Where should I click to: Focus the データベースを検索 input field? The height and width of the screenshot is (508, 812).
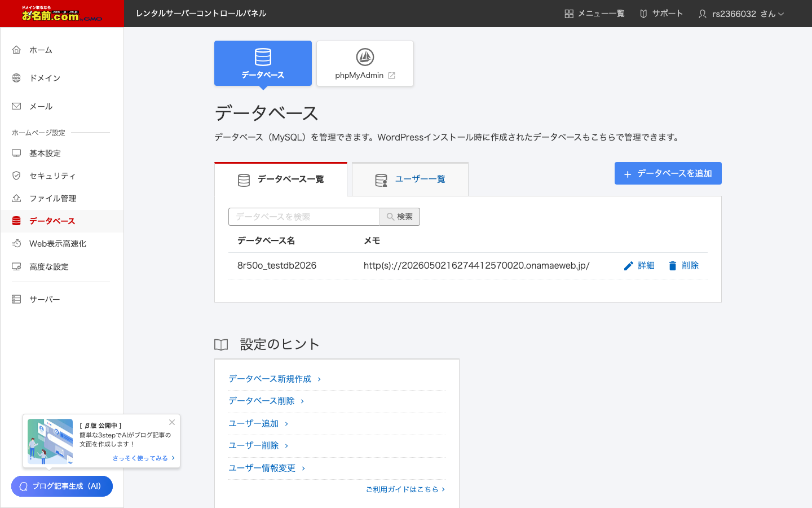pos(304,217)
